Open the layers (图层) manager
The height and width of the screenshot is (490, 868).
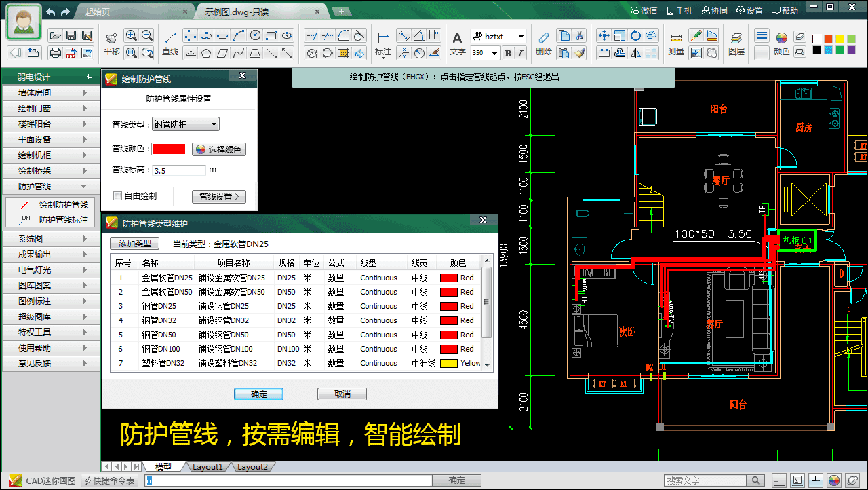click(736, 43)
